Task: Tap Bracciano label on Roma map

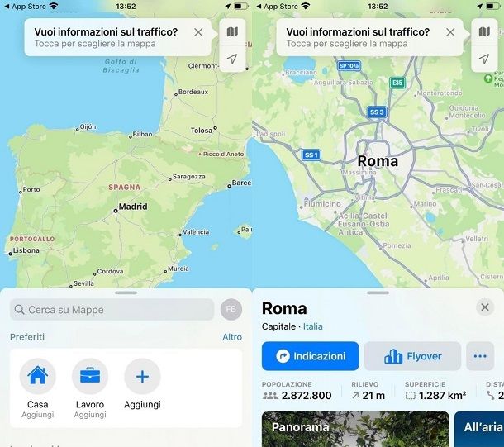Action: [x=301, y=73]
